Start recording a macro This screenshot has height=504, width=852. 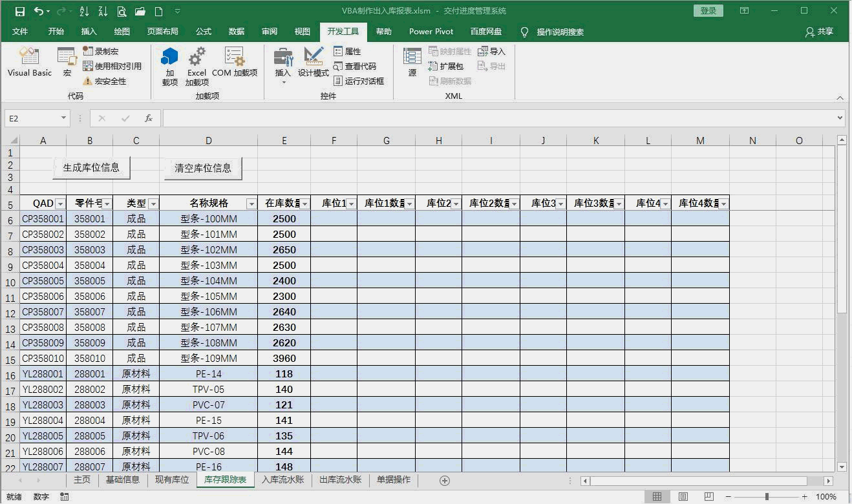pos(101,51)
